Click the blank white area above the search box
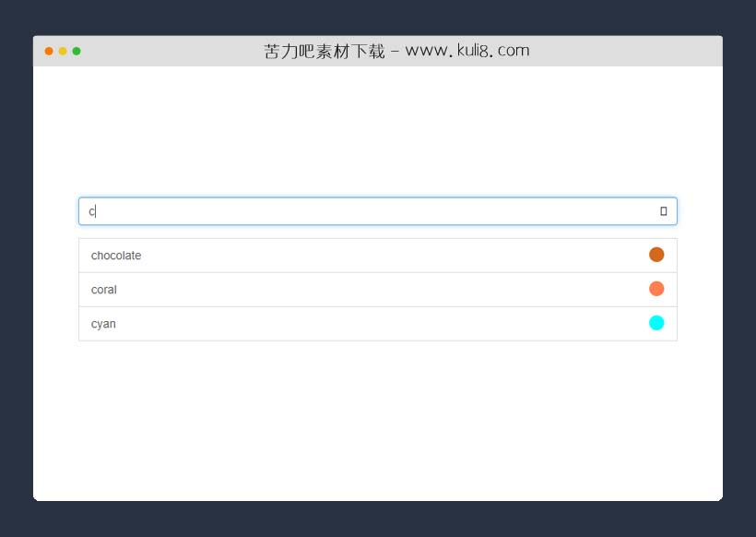 [x=378, y=129]
